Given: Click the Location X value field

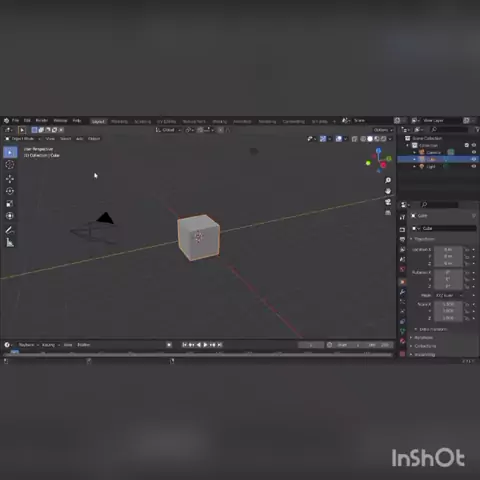Looking at the screenshot, I should point(448,250).
